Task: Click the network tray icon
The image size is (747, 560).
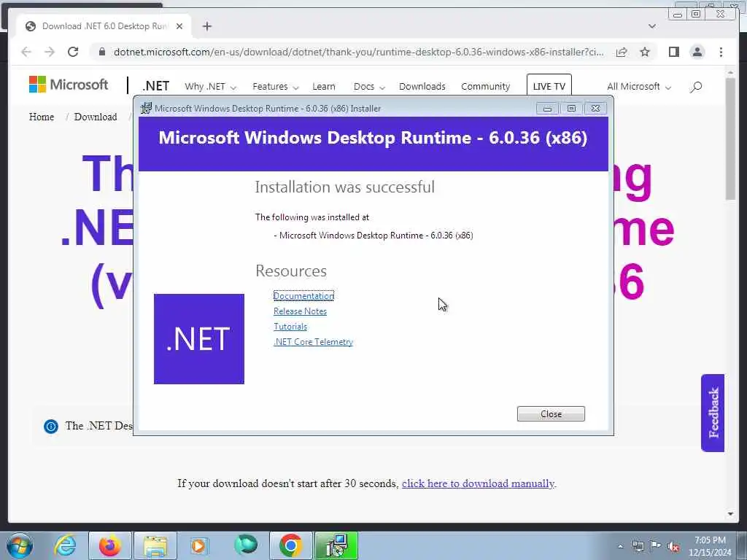Action: pos(638,546)
